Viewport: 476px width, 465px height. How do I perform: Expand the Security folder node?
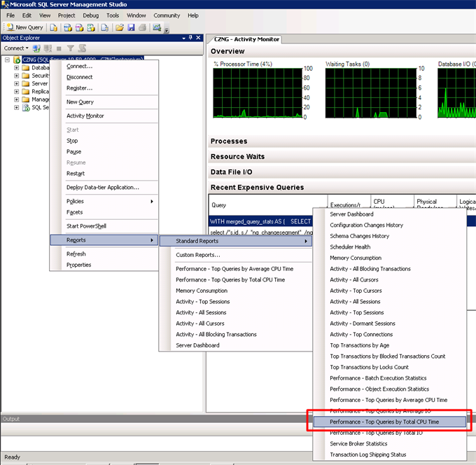(x=16, y=76)
